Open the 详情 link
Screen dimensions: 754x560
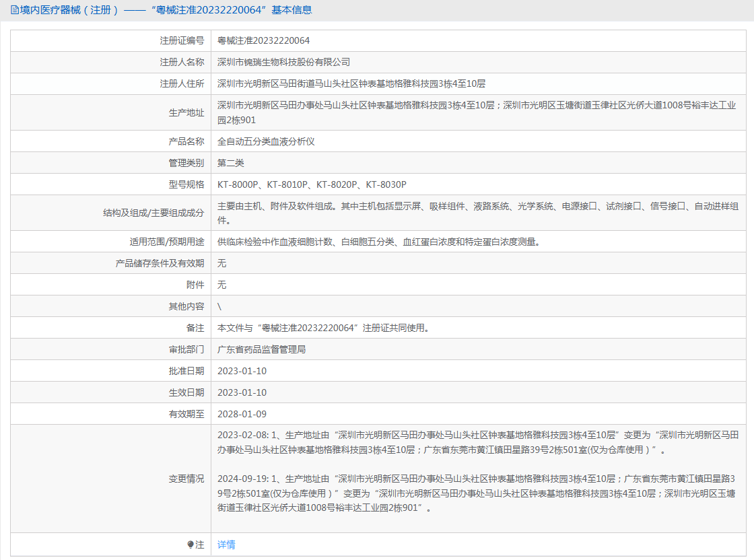tap(226, 545)
